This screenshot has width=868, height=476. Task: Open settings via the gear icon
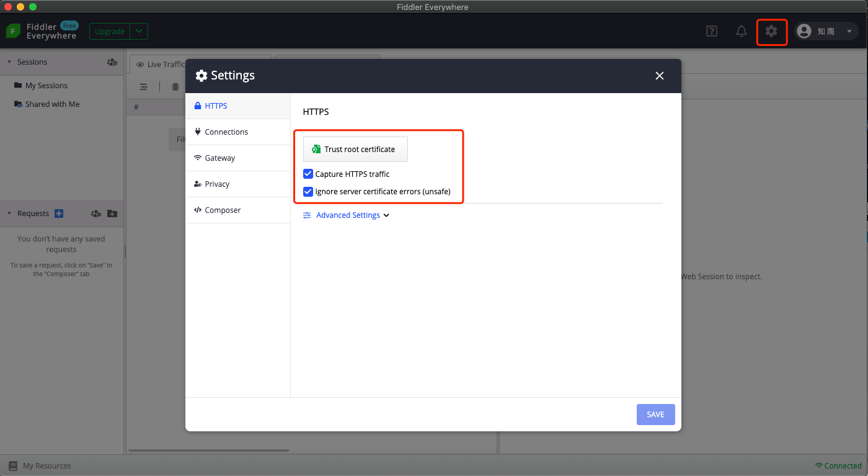(771, 31)
